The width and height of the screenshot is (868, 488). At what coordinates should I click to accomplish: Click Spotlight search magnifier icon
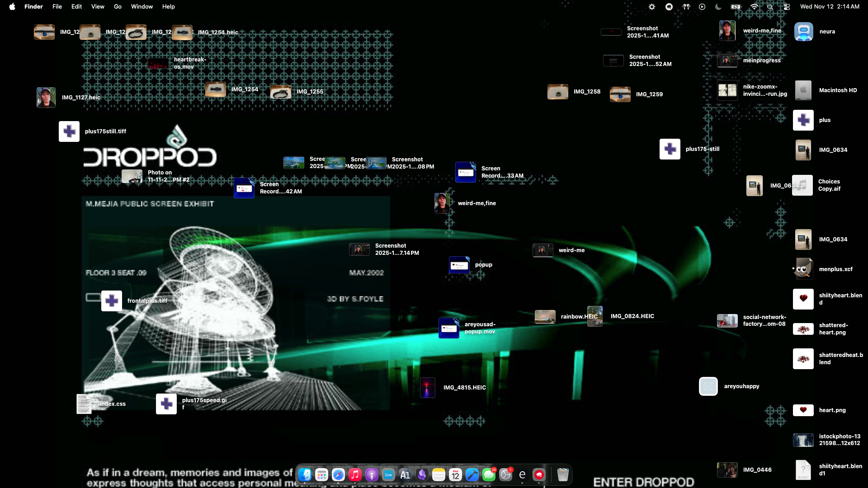tap(770, 7)
